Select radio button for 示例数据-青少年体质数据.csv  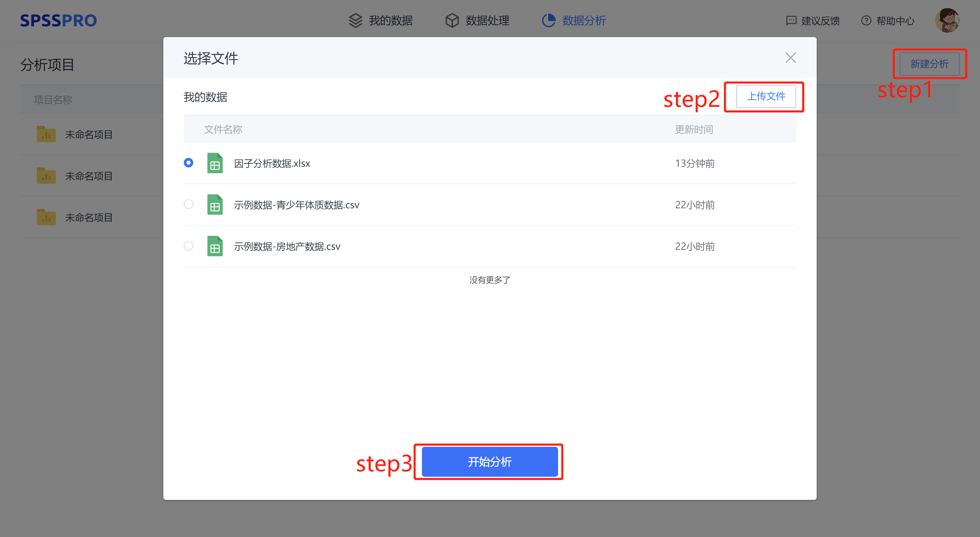[x=188, y=205]
